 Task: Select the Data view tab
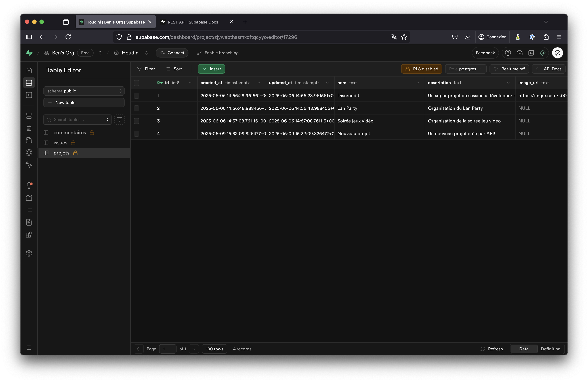(x=524, y=349)
